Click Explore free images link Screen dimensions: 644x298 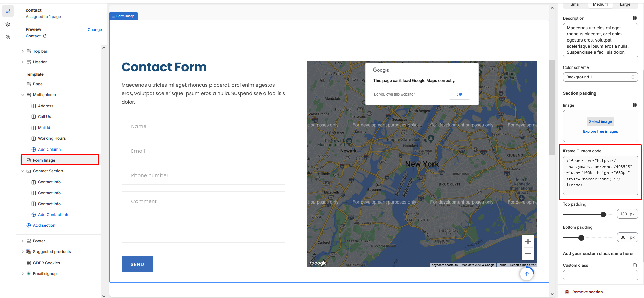600,131
